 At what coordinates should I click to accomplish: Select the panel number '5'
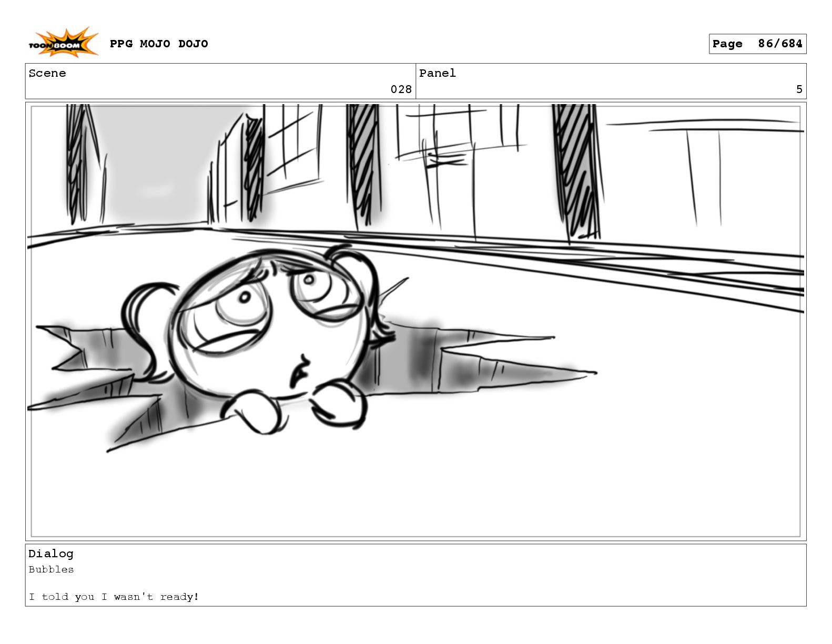799,89
